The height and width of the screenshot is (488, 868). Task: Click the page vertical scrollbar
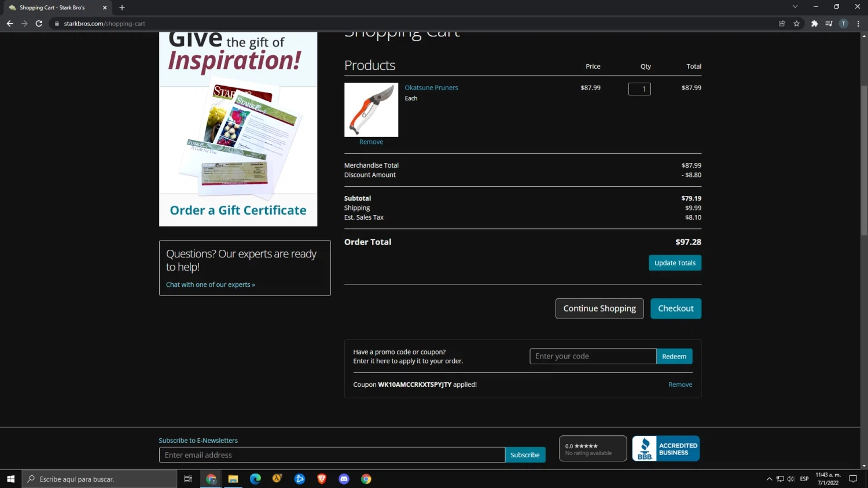point(864,160)
